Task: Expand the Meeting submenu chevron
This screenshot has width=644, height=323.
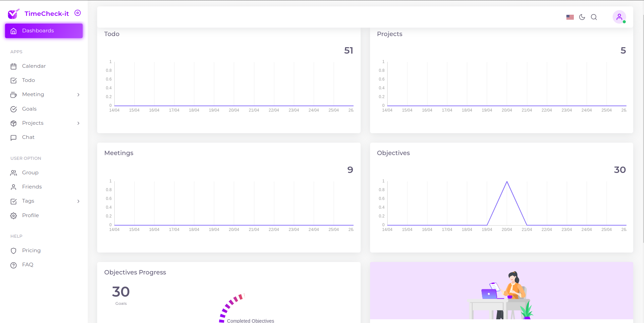Action: [x=78, y=95]
